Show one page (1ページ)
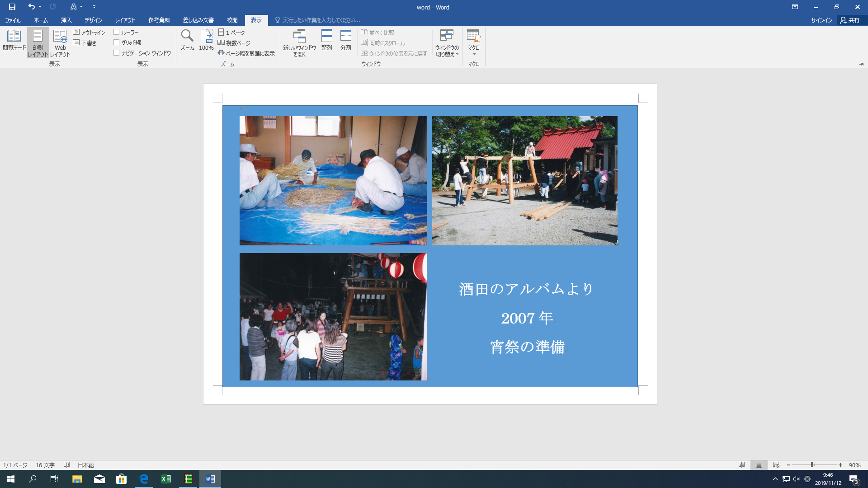This screenshot has height=488, width=868. [231, 33]
